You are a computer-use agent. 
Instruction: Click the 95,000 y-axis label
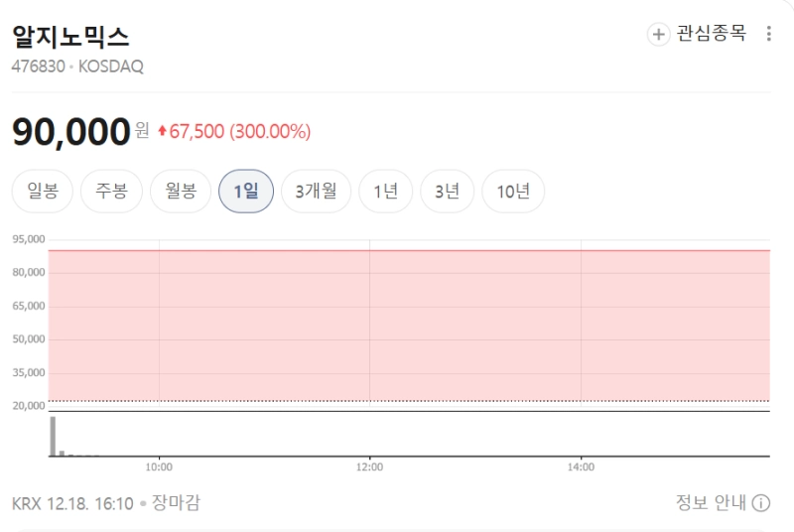[x=29, y=239]
